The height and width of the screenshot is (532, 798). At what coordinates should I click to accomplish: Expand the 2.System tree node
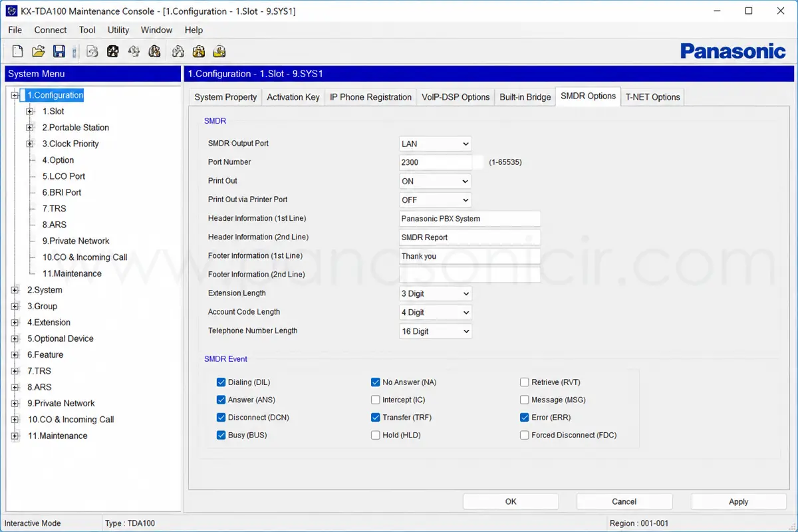tap(15, 290)
